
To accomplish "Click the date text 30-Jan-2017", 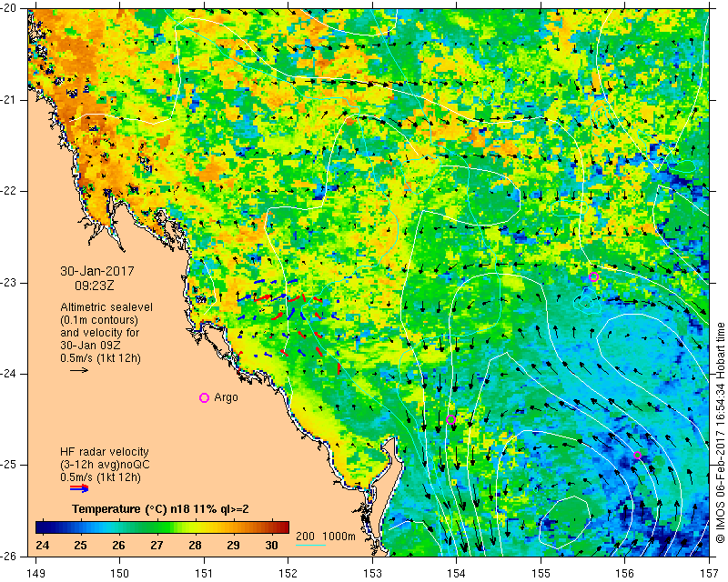I will pyautogui.click(x=97, y=271).
